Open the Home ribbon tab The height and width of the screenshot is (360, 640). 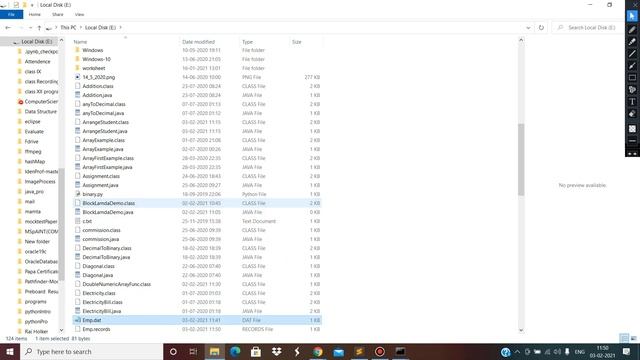[35, 14]
